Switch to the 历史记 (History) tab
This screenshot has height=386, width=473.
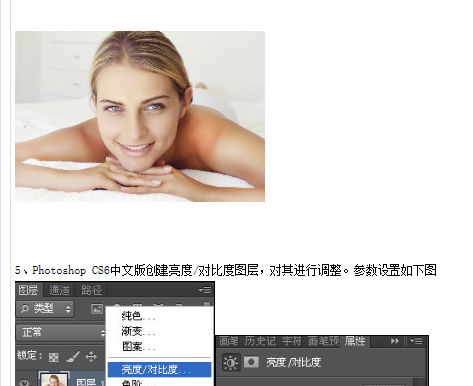tap(260, 341)
